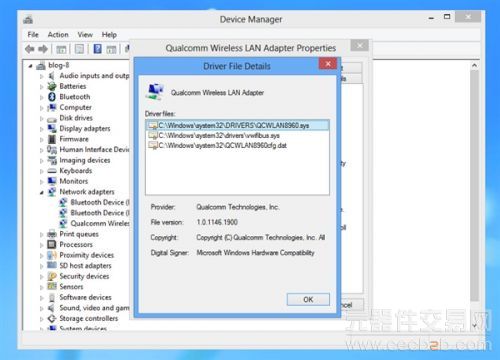Collapse the Network adapters node
This screenshot has width=500, height=360.
(x=42, y=193)
